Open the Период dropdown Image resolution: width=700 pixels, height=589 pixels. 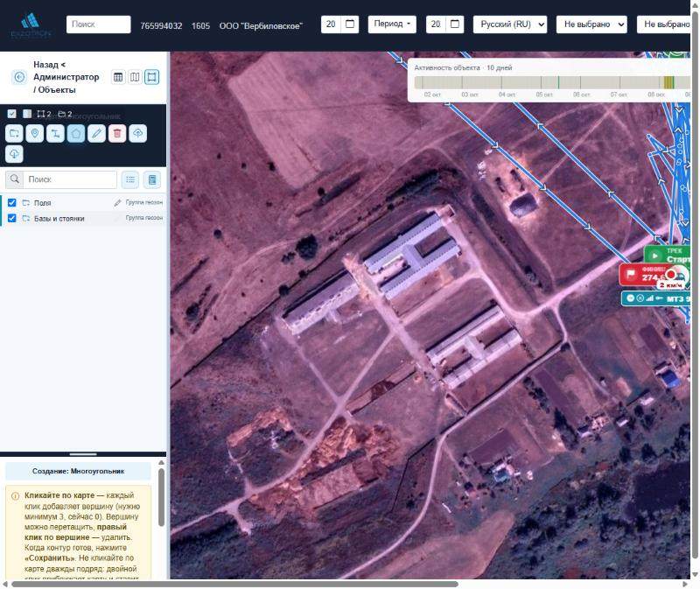392,25
